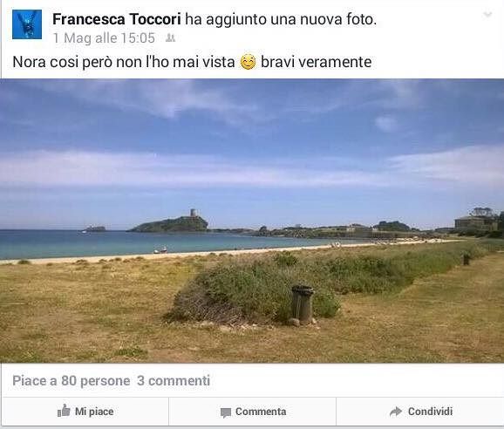Click the tower on the island in photo
The width and height of the screenshot is (504, 429).
[194, 213]
